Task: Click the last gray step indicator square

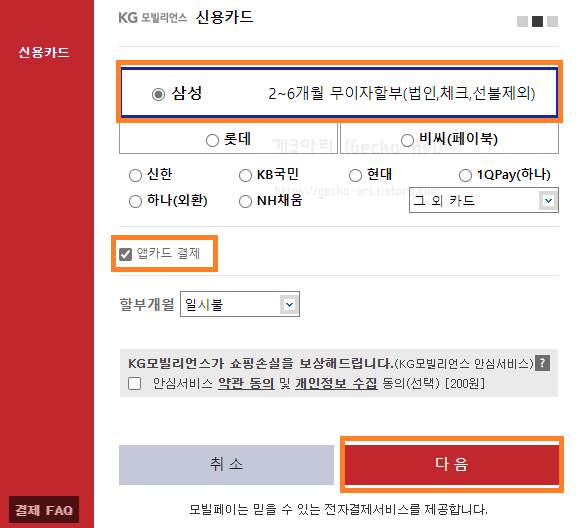Action: [x=552, y=21]
